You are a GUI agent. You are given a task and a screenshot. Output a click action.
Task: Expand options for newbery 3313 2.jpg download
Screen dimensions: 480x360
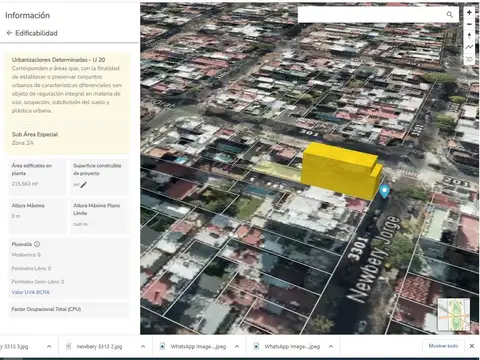coord(143,346)
